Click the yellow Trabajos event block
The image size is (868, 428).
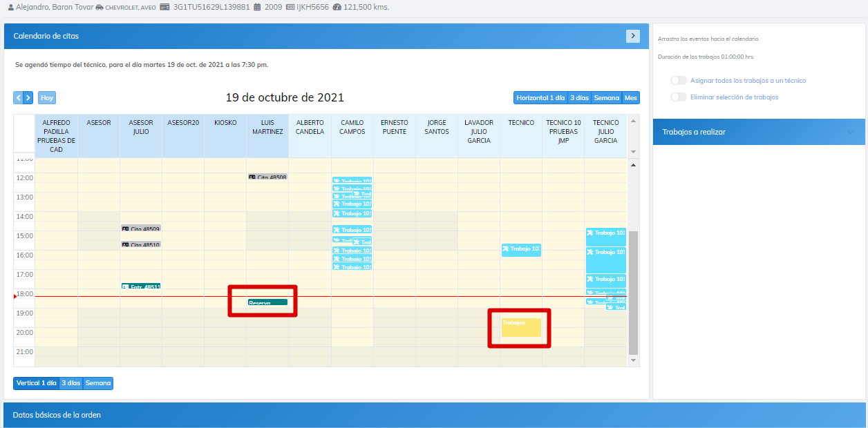click(x=521, y=327)
